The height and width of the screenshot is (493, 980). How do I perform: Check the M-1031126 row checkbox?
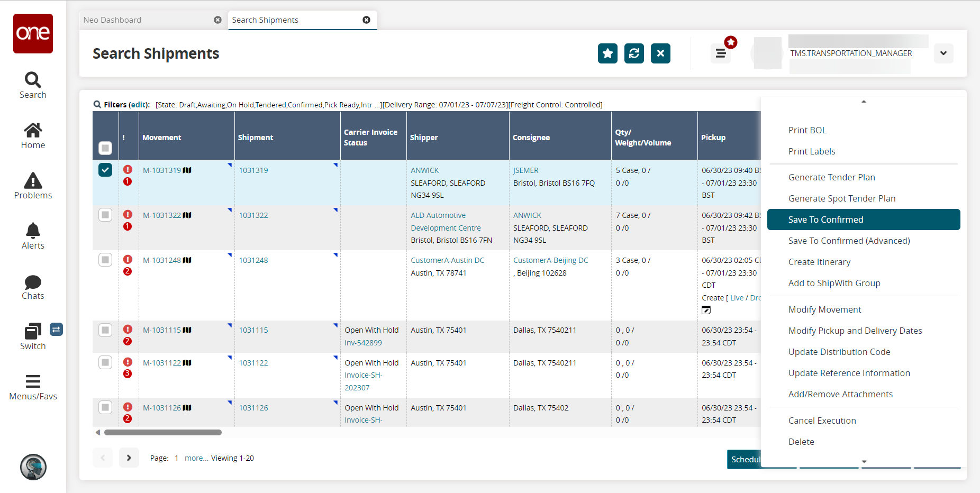105,407
